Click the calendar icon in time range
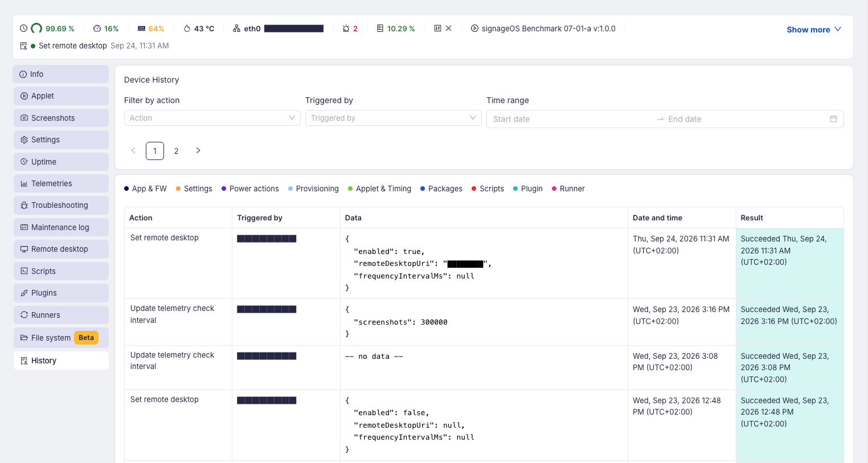 click(833, 119)
